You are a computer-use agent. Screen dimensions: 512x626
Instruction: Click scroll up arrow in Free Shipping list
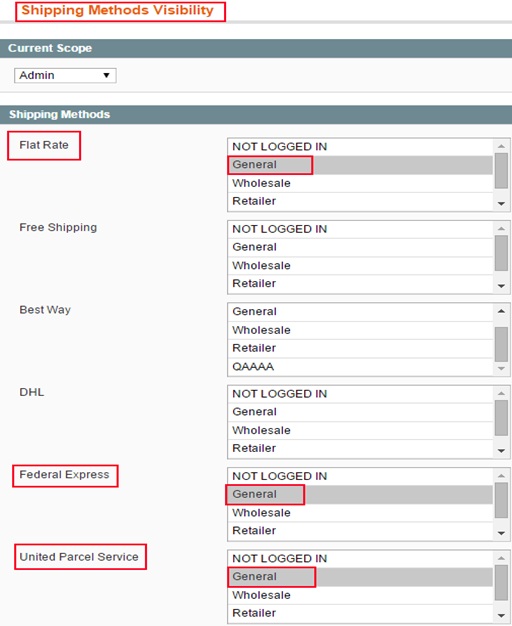point(501,228)
